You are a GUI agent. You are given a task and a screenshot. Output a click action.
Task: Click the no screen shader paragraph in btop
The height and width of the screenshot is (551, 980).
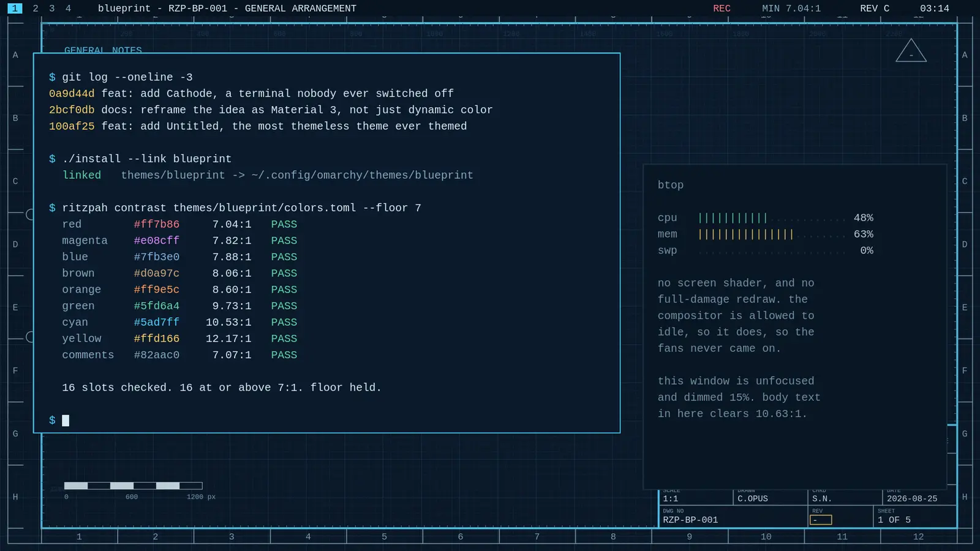click(736, 316)
